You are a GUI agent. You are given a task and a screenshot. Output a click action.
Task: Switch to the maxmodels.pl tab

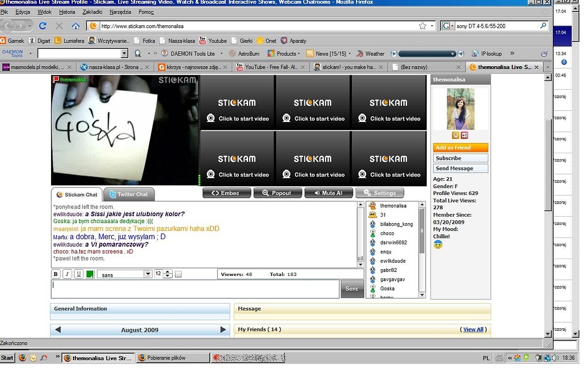point(36,67)
